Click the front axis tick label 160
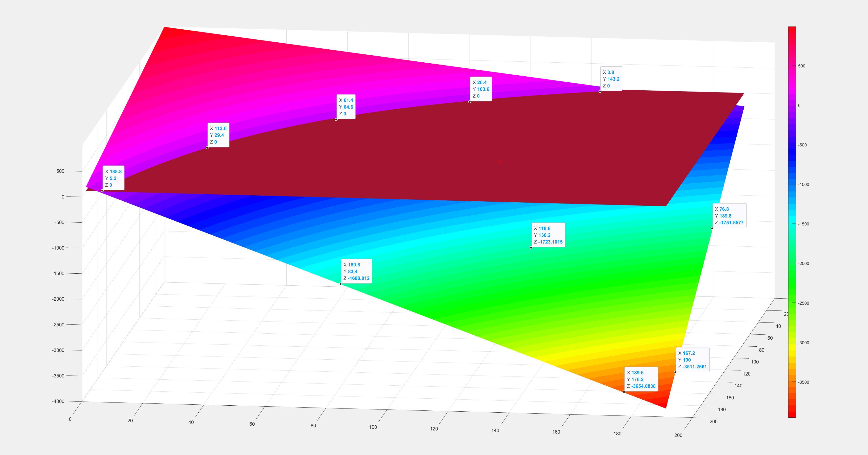868x455 pixels. point(556,432)
